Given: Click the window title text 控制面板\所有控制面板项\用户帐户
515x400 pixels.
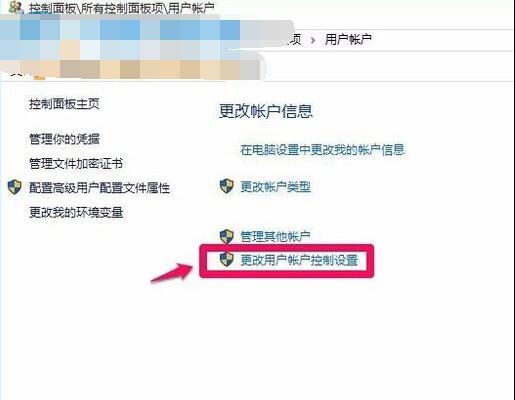Looking at the screenshot, I should coord(122,8).
